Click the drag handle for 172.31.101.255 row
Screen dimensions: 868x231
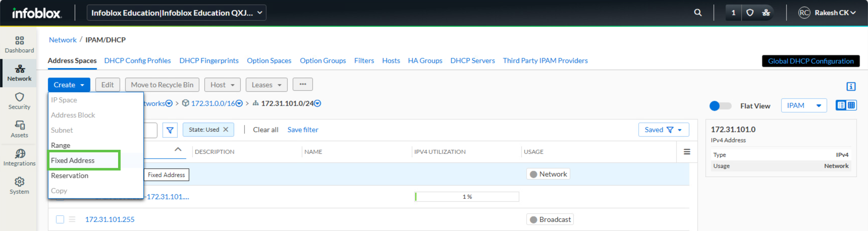click(72, 220)
